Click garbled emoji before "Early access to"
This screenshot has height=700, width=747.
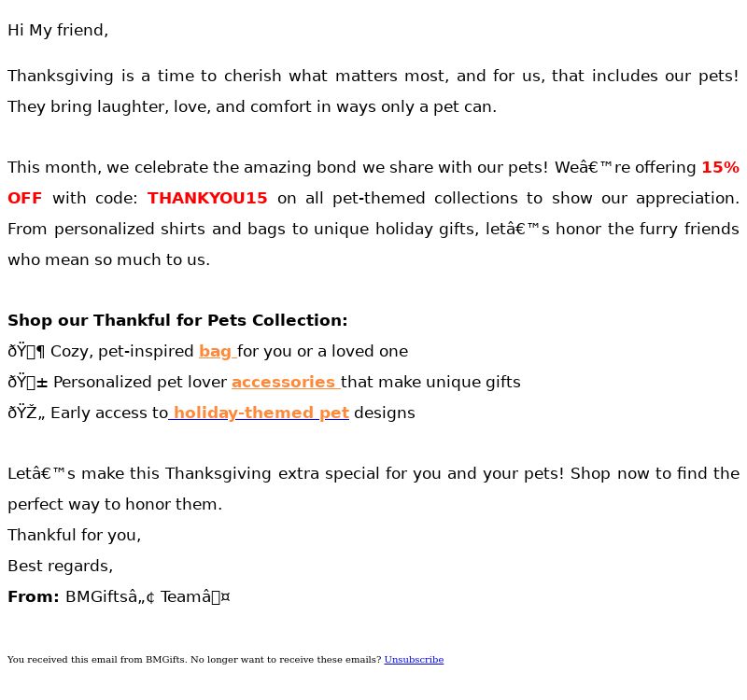pos(26,413)
